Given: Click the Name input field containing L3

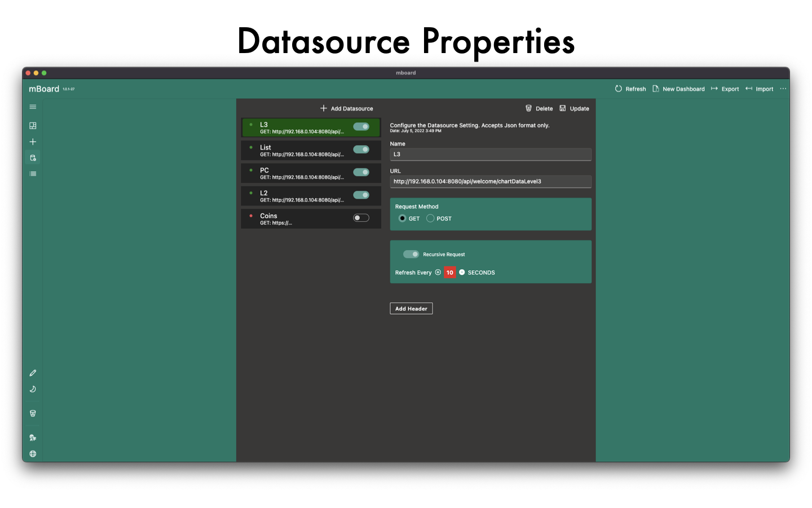Looking at the screenshot, I should tap(491, 154).
